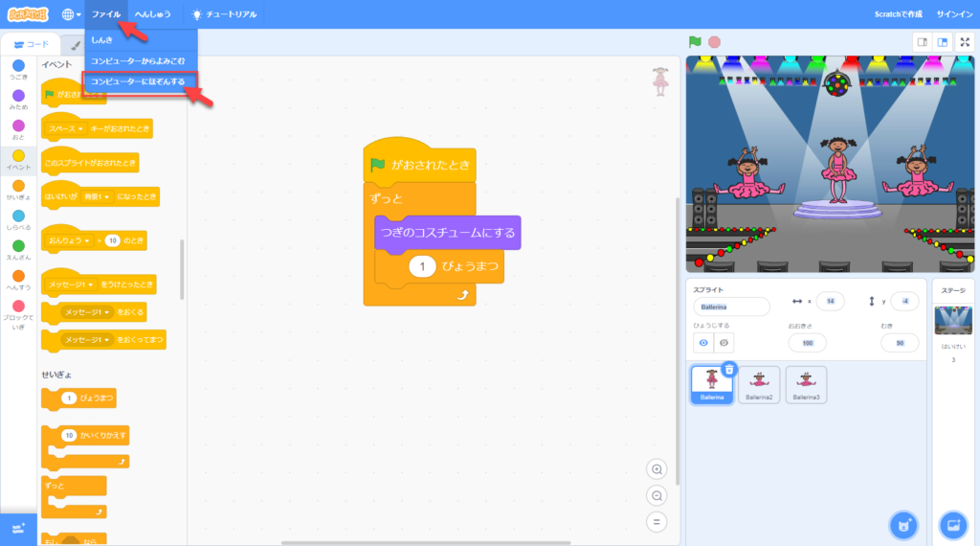Open the globe language dropdown
980x546 pixels.
pos(72,14)
